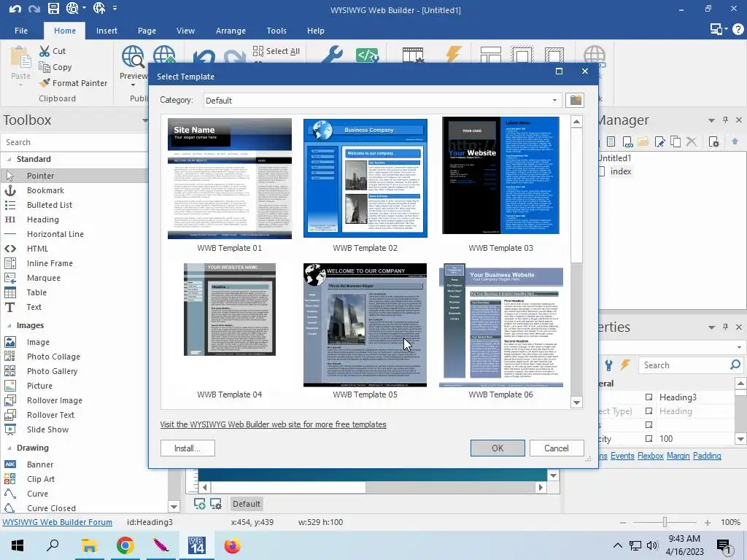Choose the Slide Show tool
This screenshot has width=747, height=560.
tap(47, 429)
